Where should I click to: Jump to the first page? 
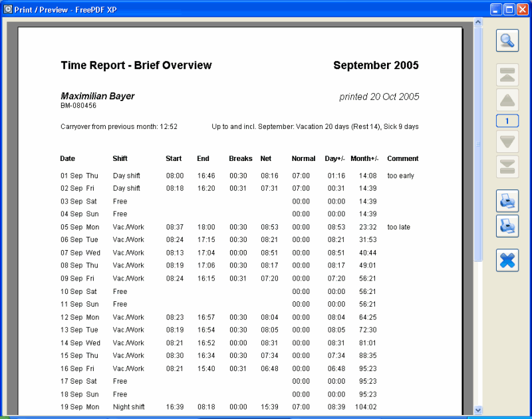(507, 75)
